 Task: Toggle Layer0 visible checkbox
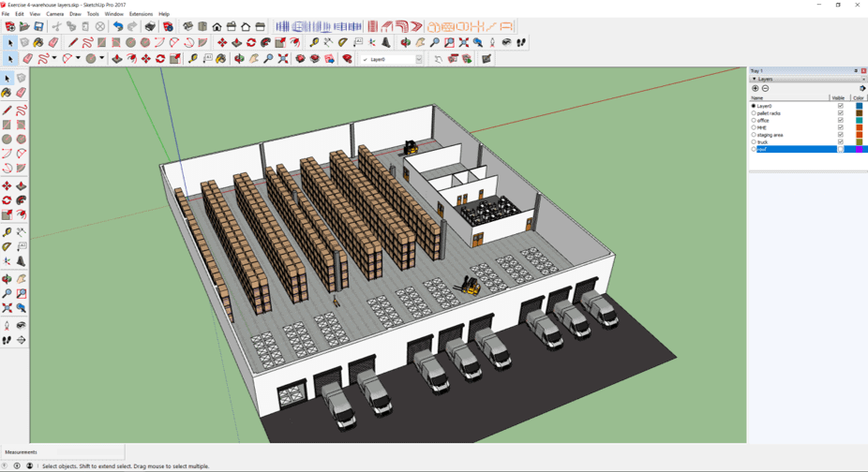(840, 106)
